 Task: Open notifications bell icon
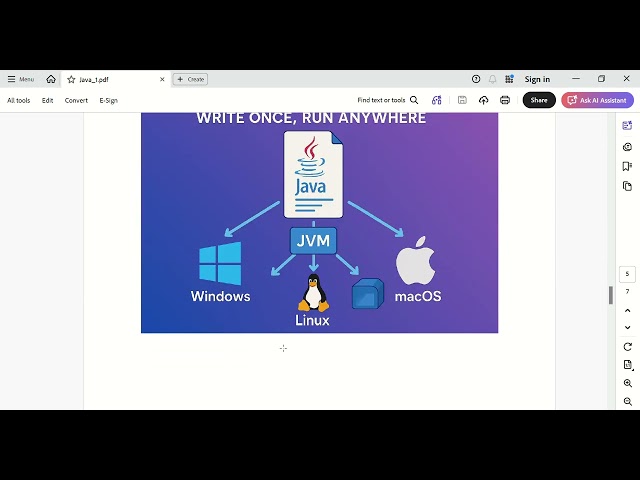(493, 79)
